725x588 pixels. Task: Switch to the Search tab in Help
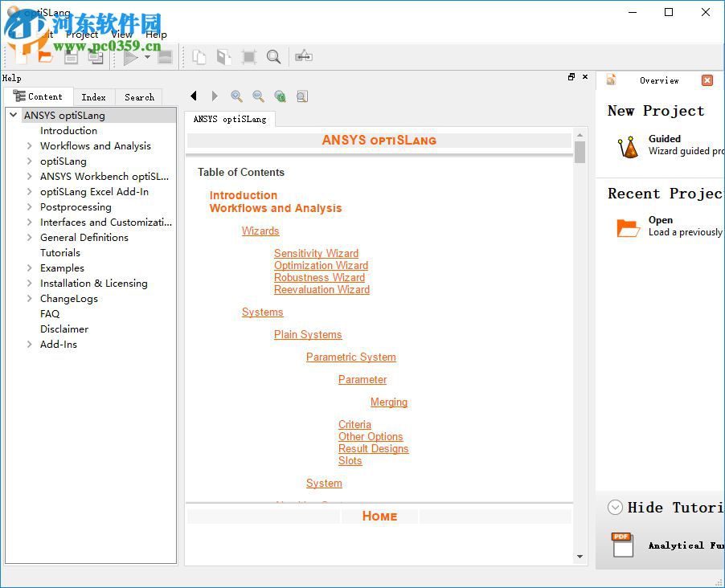click(138, 96)
